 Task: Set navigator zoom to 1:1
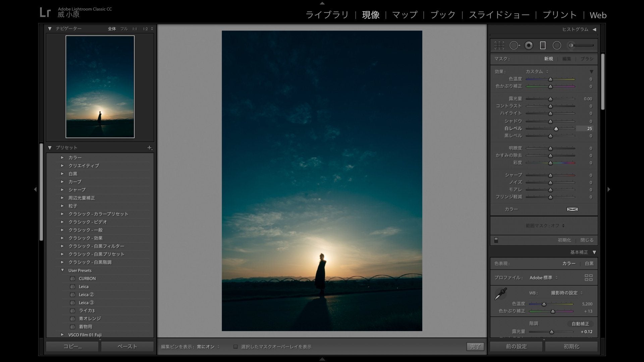pos(135,29)
